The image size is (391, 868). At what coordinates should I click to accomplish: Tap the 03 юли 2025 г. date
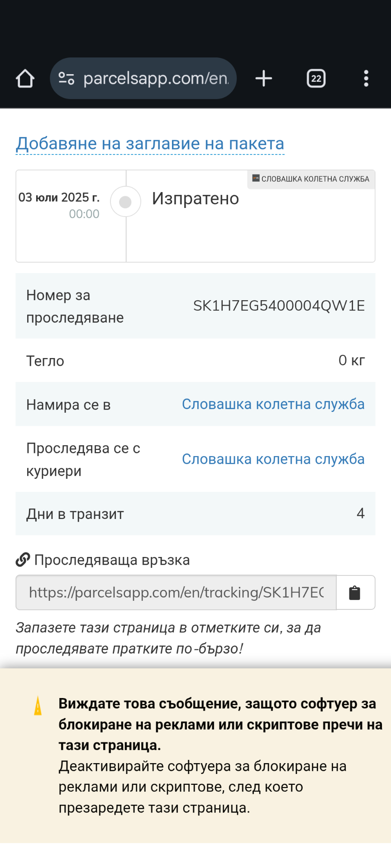59,198
